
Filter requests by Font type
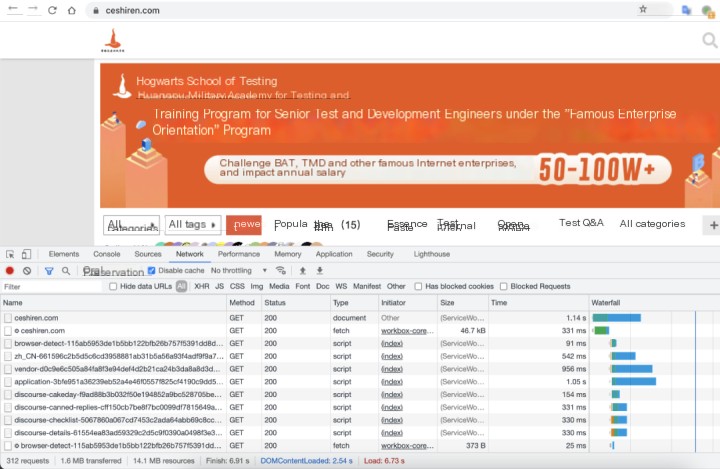(303, 286)
